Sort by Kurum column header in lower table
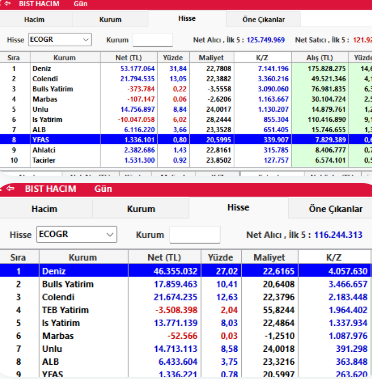The image size is (372, 379). 83,257
